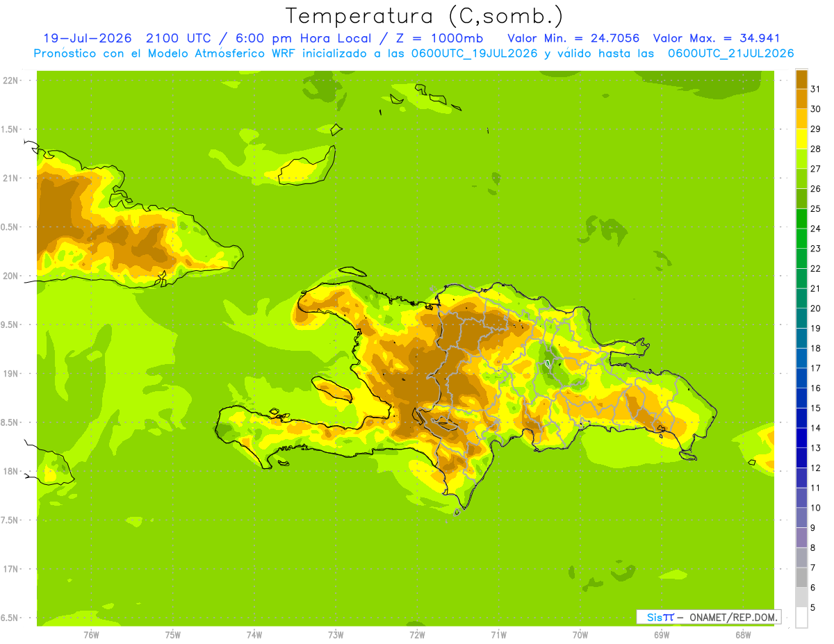The width and height of the screenshot is (834, 644).
Task: Select the "Z = 1000mb" level text
Action: (439, 38)
